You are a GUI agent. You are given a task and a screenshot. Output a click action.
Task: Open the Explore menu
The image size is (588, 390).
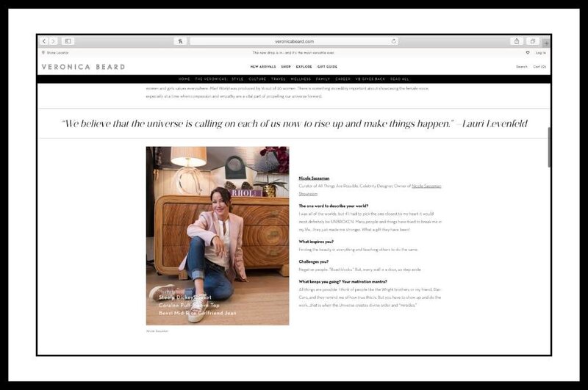pos(304,67)
